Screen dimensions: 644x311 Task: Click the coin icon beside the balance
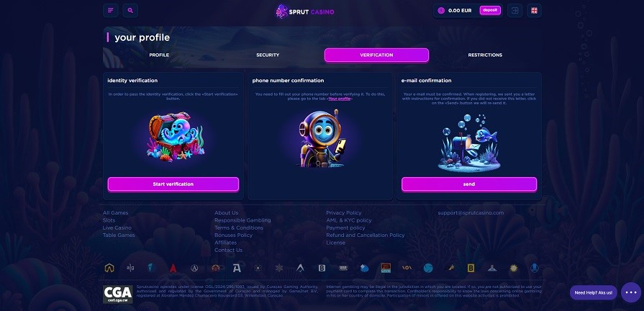441,11
